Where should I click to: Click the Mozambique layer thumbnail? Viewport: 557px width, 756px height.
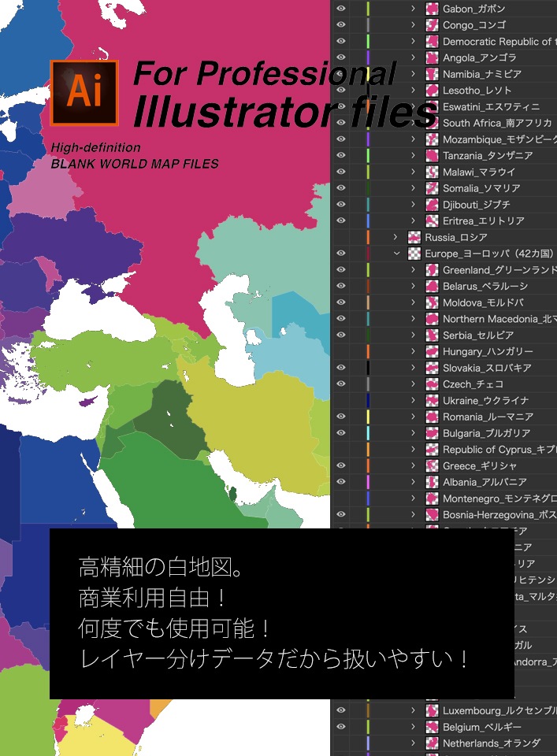(x=432, y=139)
